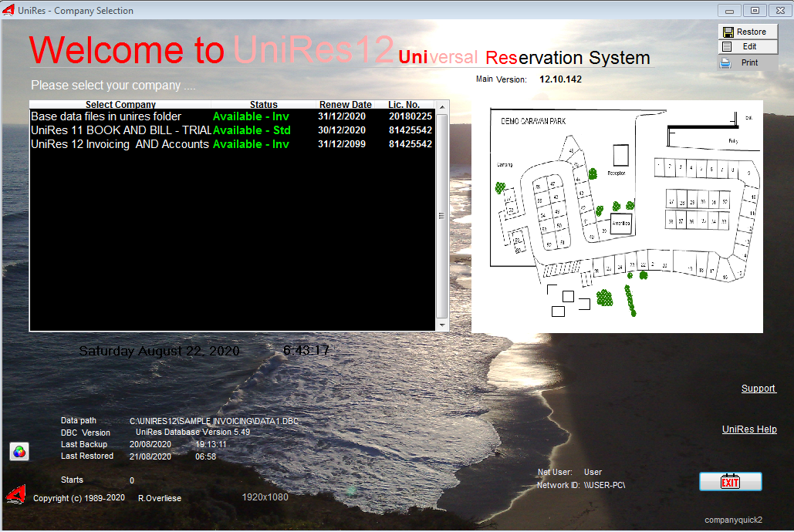The height and width of the screenshot is (532, 794).
Task: Click the 'Renew Date' column header
Action: pyautogui.click(x=346, y=104)
